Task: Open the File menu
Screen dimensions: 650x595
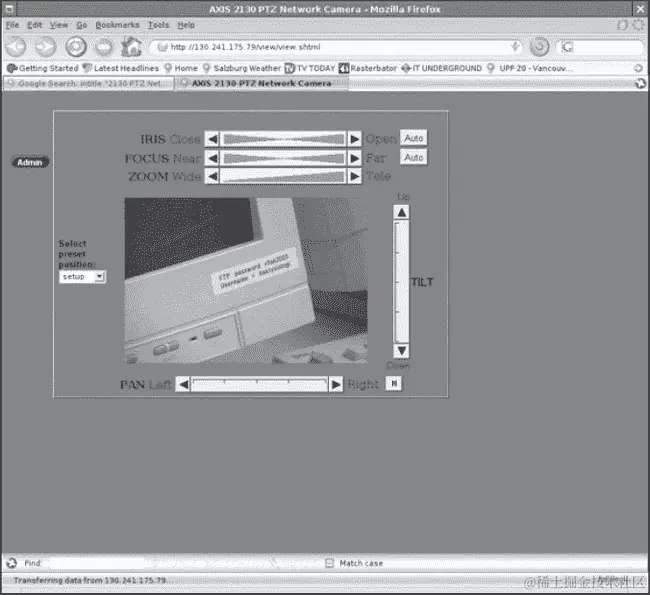Action: tap(12, 25)
